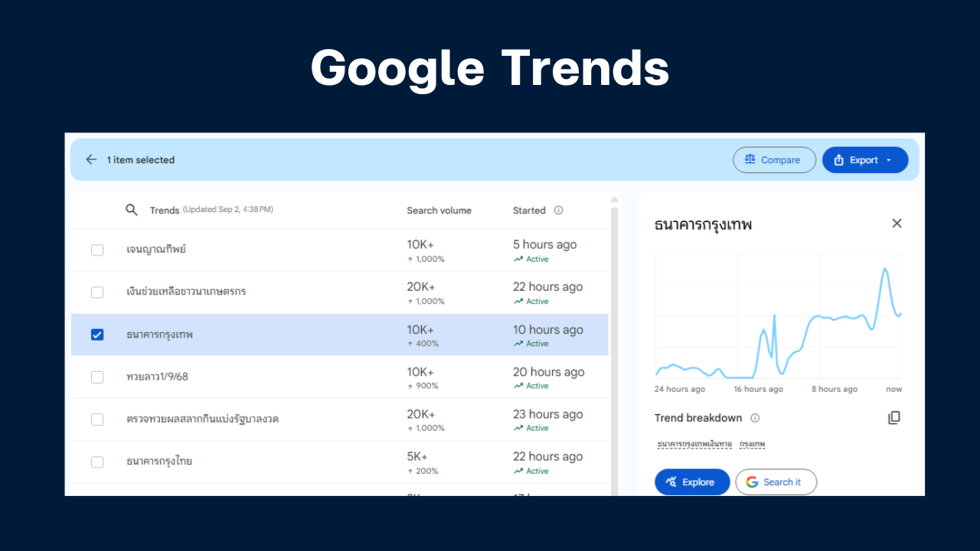
Task: Click the back arrow in selection bar
Action: click(91, 160)
